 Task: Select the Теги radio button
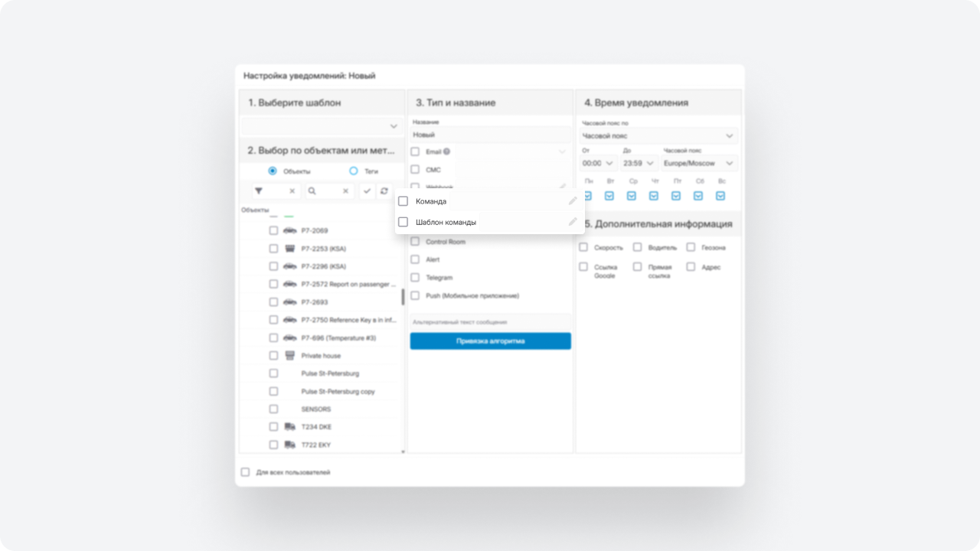pos(354,171)
